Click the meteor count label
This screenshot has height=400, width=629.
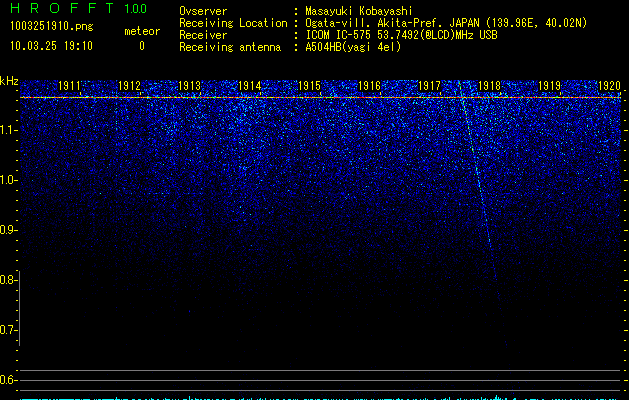[142, 31]
